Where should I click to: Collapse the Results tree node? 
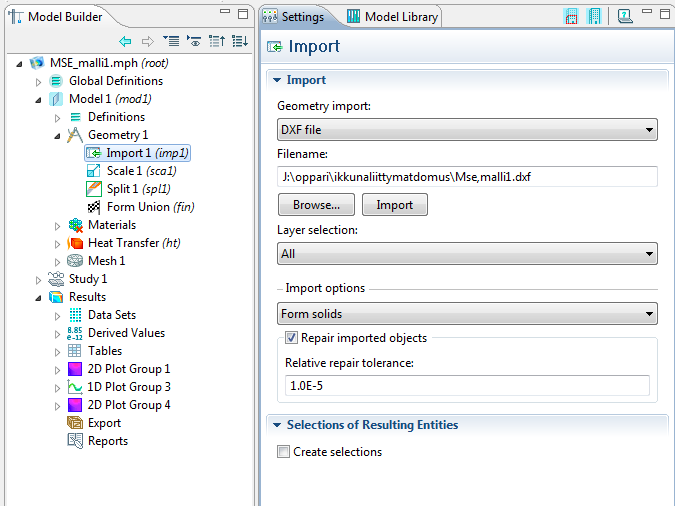point(38,298)
